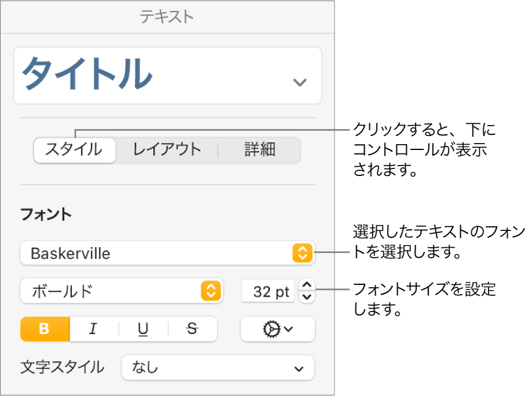Open the 文字スタイル dropdown showing なし
Image resolution: width=532 pixels, height=396 pixels.
click(218, 368)
